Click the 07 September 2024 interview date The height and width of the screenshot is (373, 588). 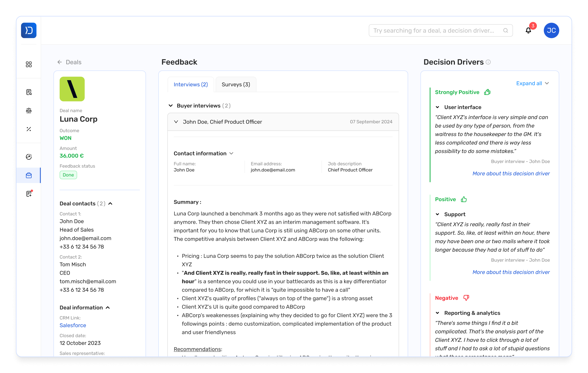(371, 122)
